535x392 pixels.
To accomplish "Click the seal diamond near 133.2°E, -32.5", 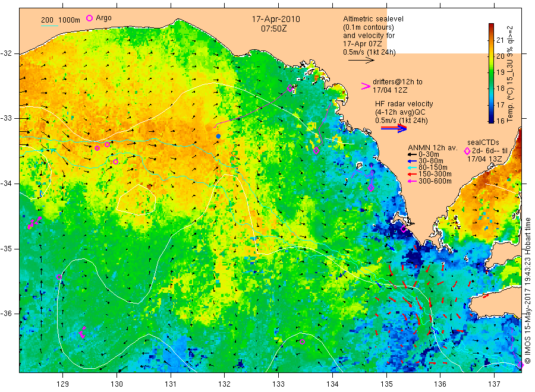I will pyautogui.click(x=290, y=88).
